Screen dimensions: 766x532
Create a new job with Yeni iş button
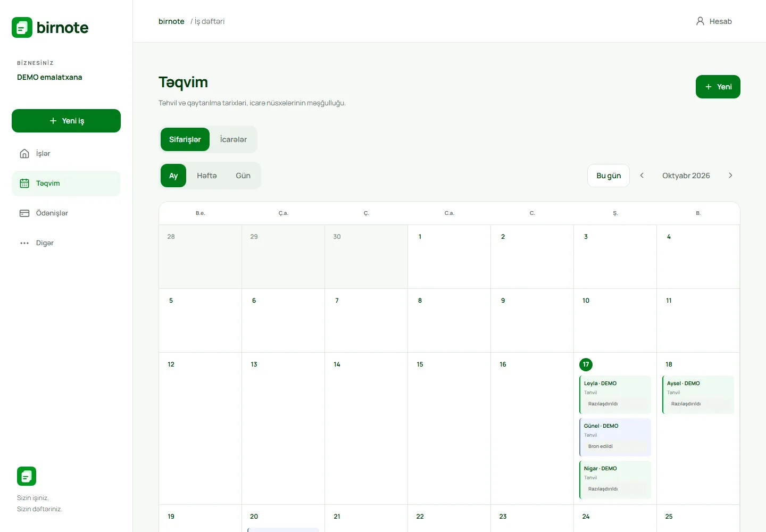click(66, 121)
